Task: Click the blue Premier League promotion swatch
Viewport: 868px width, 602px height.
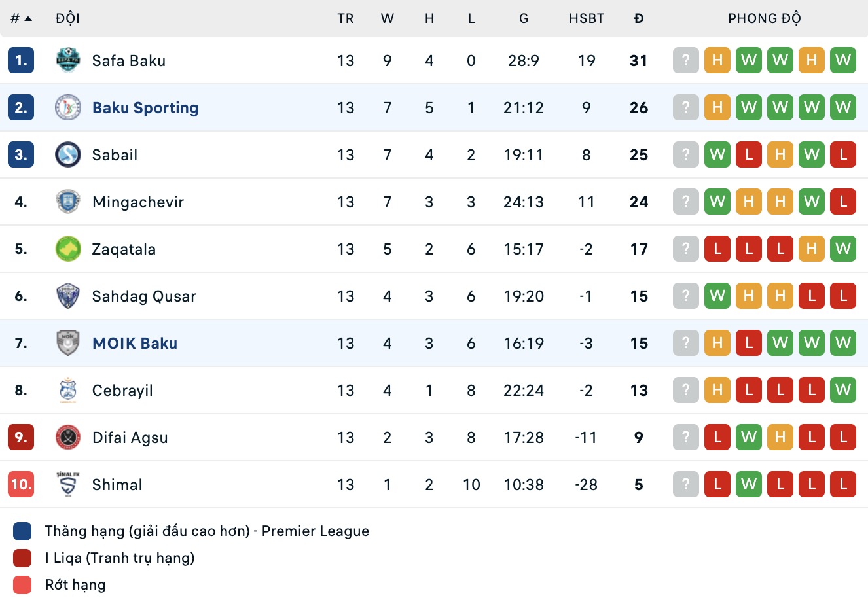Action: click(22, 531)
